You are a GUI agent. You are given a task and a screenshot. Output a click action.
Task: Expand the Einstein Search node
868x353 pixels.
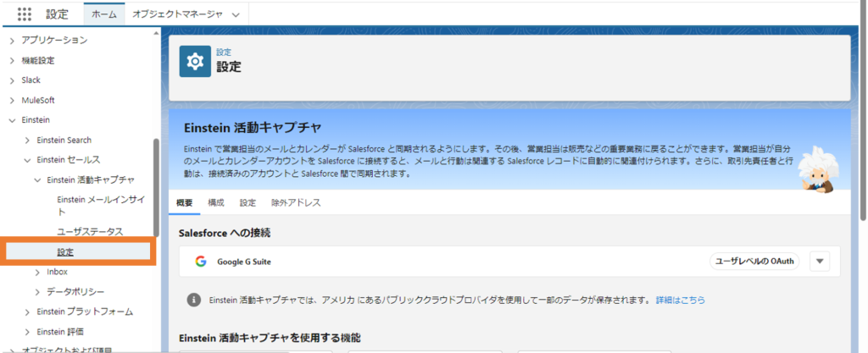(28, 141)
